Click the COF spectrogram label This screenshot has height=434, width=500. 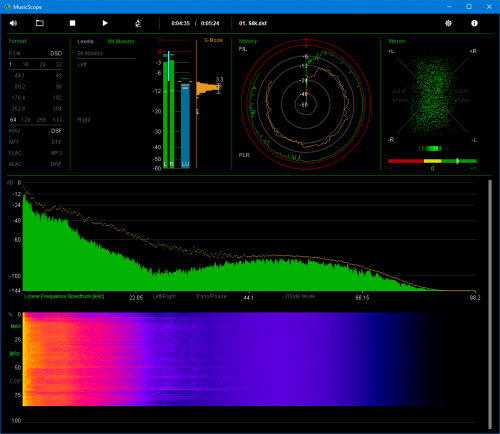(x=15, y=381)
